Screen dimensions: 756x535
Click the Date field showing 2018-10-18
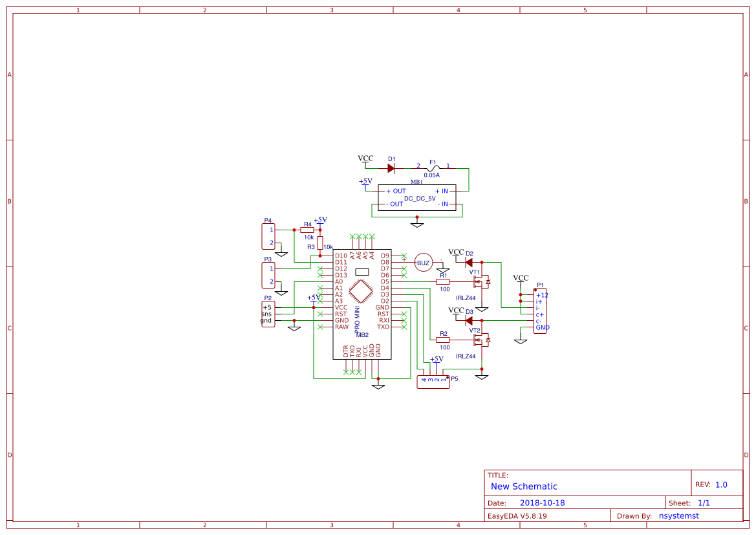coord(544,502)
